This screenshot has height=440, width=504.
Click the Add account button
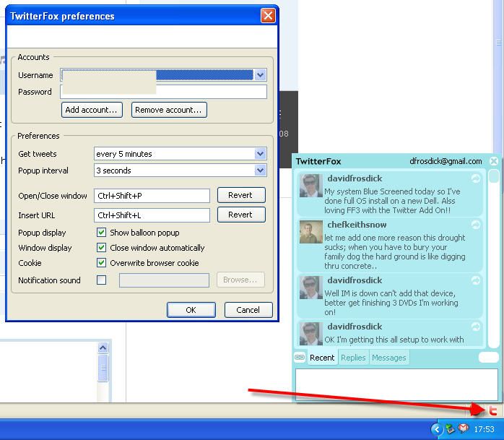pos(92,110)
